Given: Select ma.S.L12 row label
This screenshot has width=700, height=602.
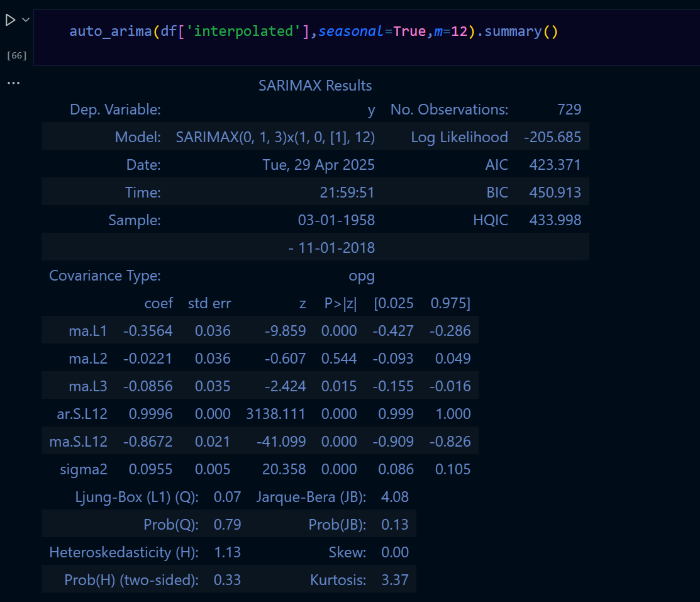Looking at the screenshot, I should tap(78, 442).
